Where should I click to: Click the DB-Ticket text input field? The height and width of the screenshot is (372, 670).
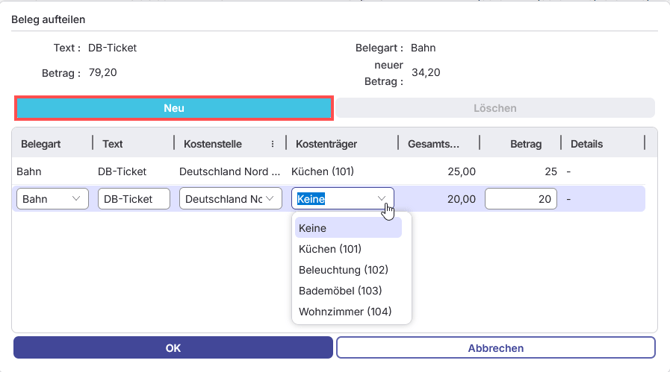click(134, 199)
